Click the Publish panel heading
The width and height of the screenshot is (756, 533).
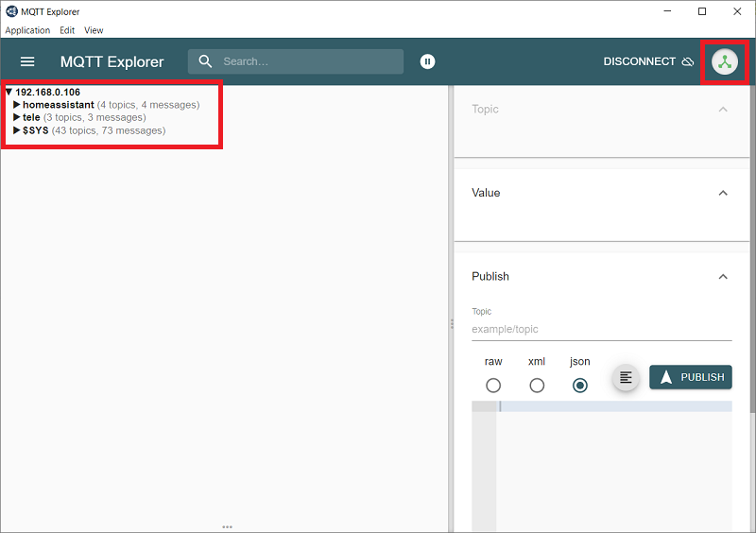pos(490,276)
